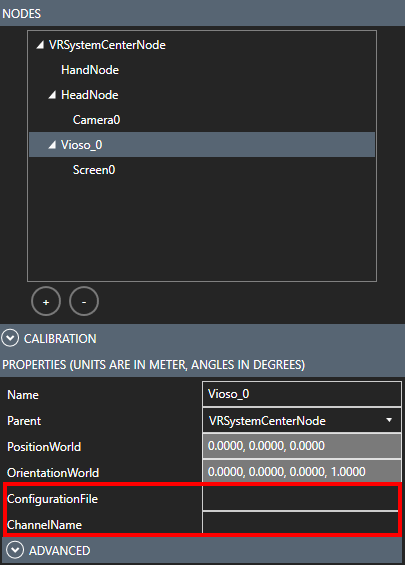The height and width of the screenshot is (565, 405).
Task: Click the ConfigurationFile input field
Action: pyautogui.click(x=301, y=498)
